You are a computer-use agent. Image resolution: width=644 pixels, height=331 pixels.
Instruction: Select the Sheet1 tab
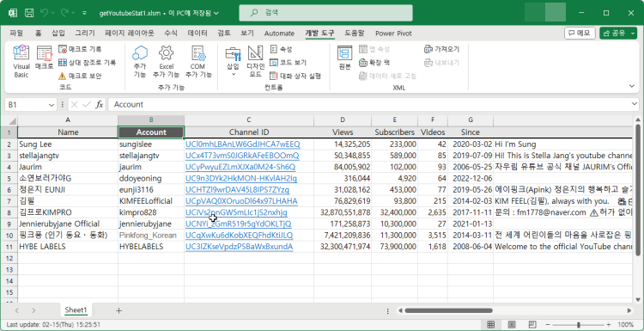76,310
